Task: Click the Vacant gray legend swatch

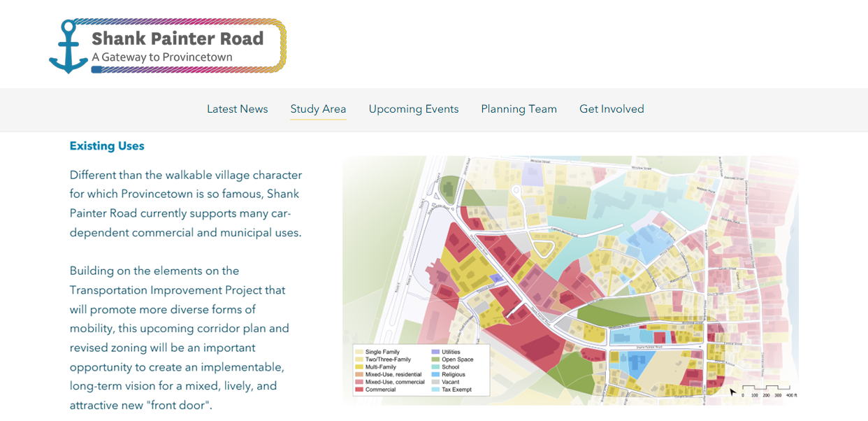Action: 435,383
